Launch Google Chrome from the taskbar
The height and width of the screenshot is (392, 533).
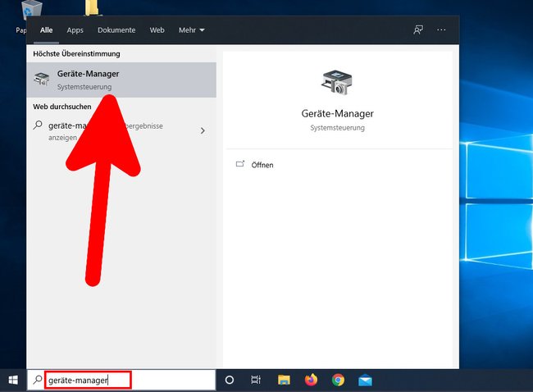338,380
